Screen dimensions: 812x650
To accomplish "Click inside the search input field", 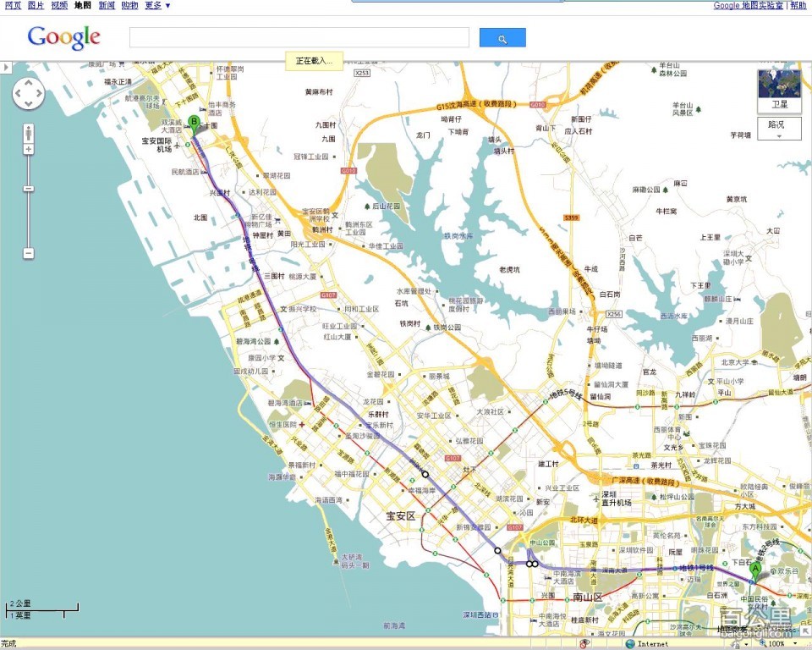I will (299, 38).
